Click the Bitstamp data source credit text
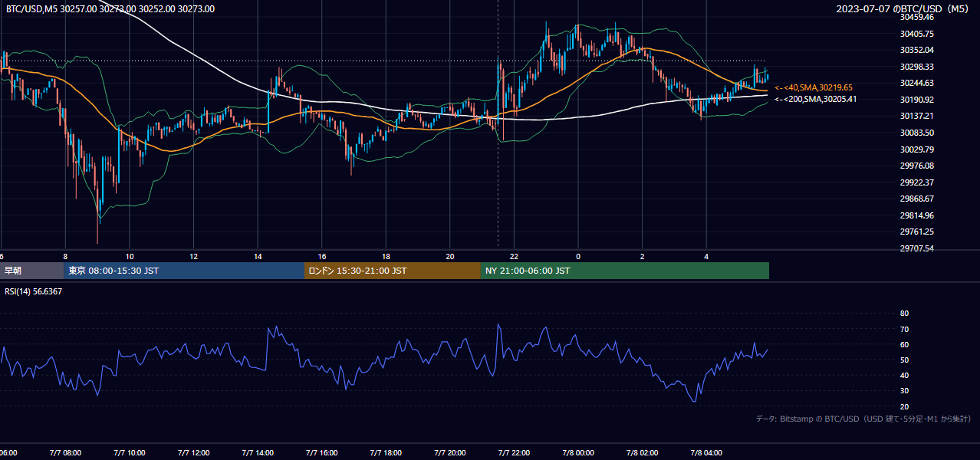Viewport: 980px width, 460px height. point(864,419)
